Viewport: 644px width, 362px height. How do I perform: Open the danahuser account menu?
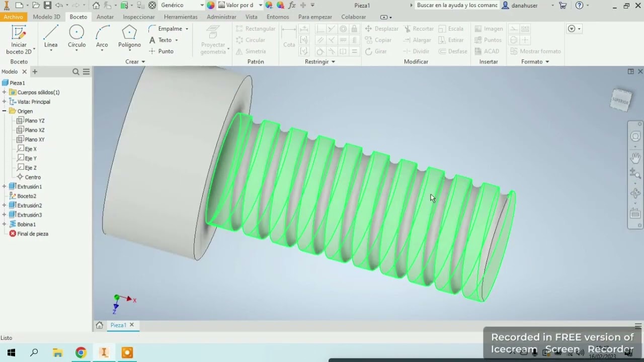[x=528, y=5]
